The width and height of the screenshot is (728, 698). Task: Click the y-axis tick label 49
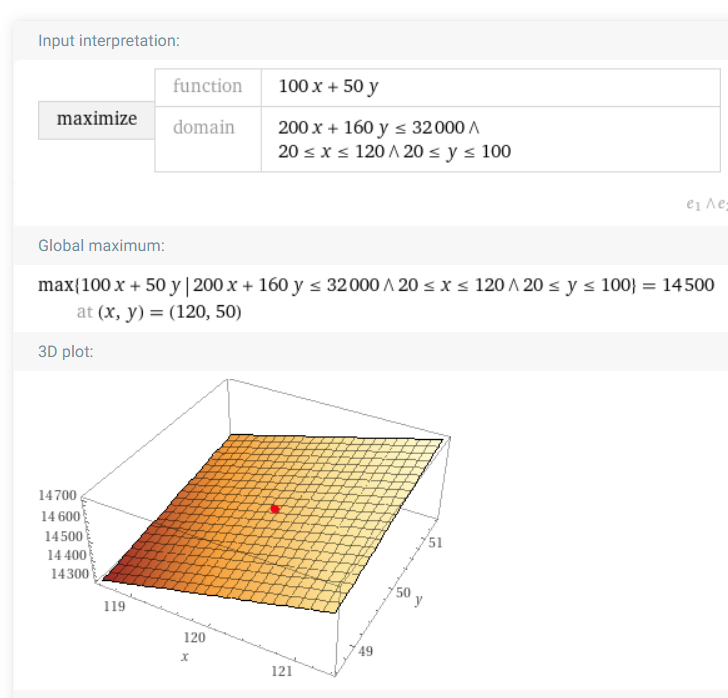click(x=365, y=651)
